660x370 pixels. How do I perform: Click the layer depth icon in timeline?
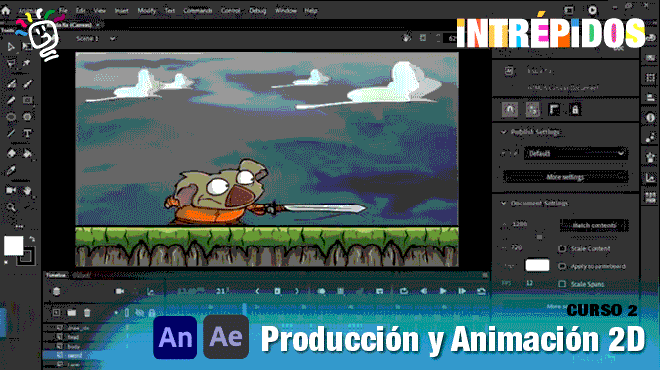150,291
